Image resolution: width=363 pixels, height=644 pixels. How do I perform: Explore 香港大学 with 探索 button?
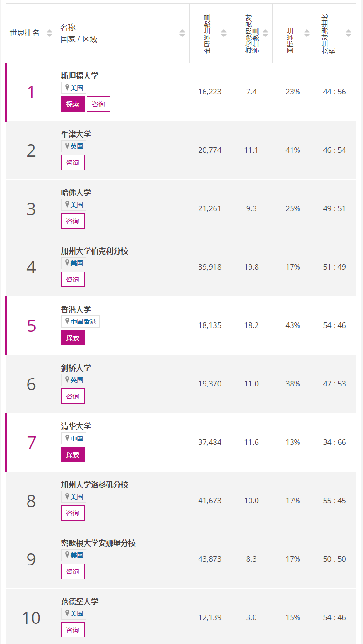coord(73,337)
